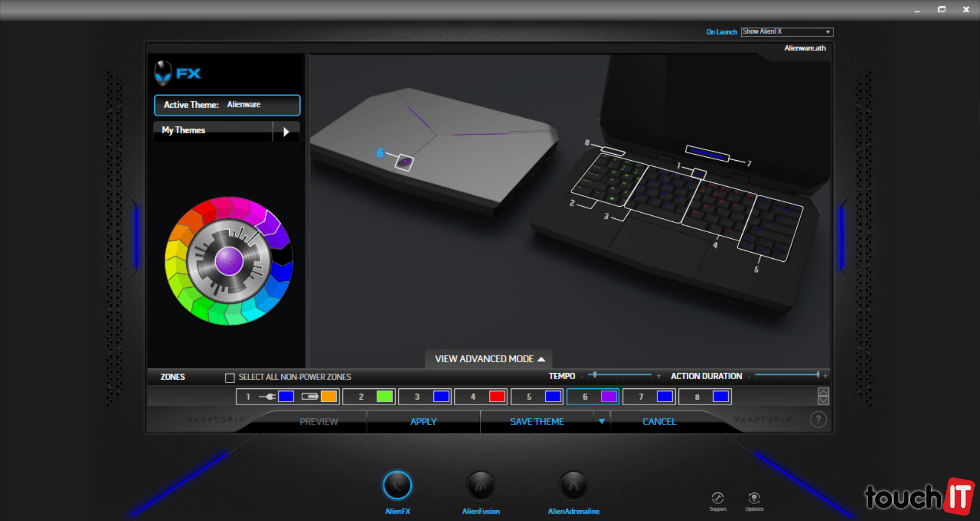Click the Cancel button
Screen dimensions: 980x521
coord(659,421)
